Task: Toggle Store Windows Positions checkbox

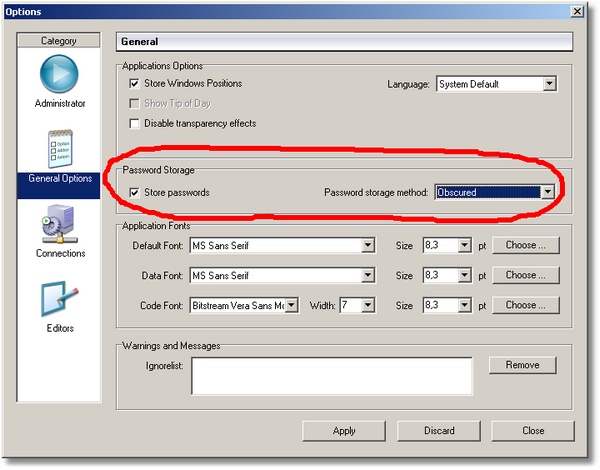Action: 134,83
